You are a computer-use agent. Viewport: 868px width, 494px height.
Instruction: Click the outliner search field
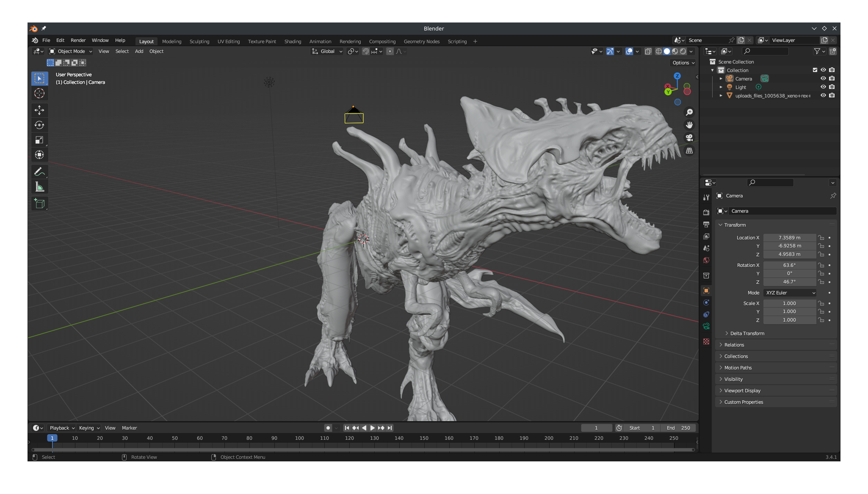click(766, 51)
